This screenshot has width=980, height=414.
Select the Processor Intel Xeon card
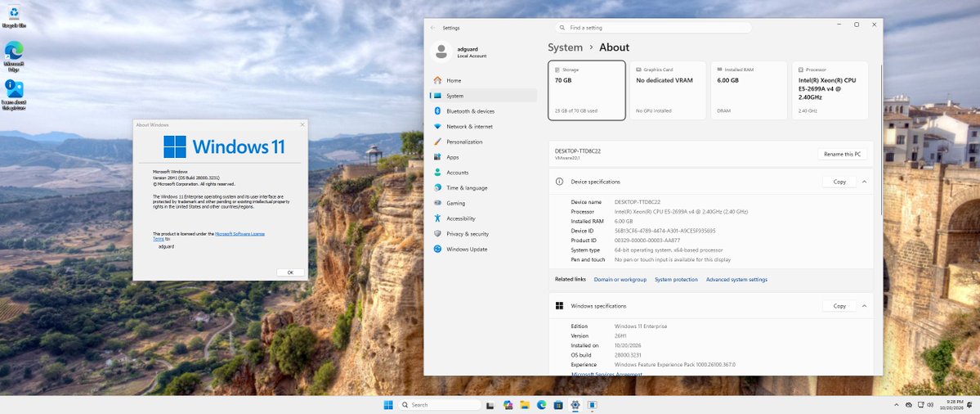(830, 90)
